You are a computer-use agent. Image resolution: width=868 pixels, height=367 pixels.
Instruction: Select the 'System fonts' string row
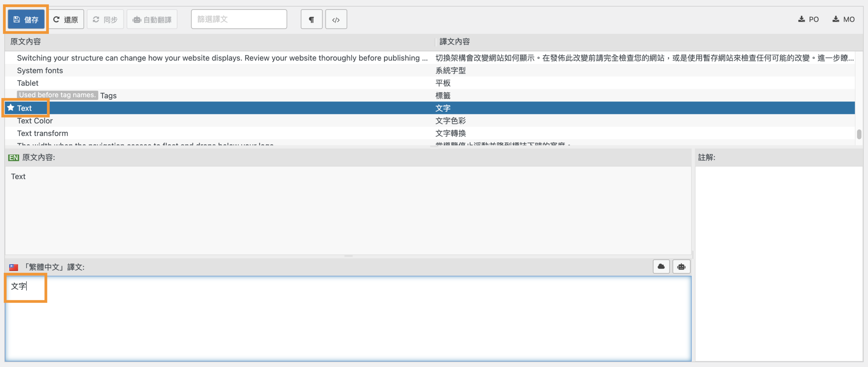coord(40,71)
